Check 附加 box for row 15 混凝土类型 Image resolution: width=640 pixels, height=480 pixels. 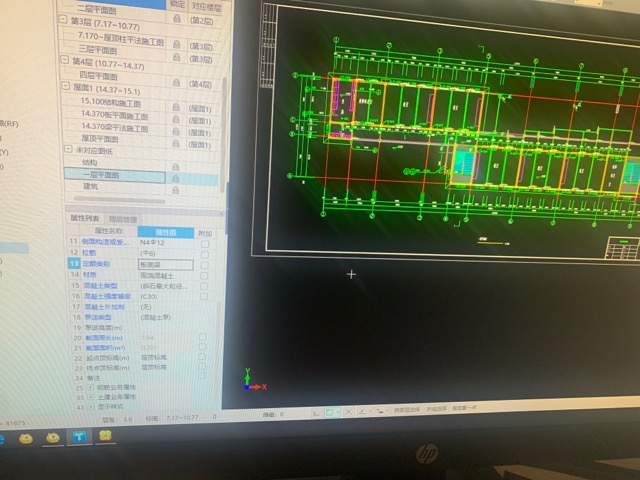pos(204,287)
